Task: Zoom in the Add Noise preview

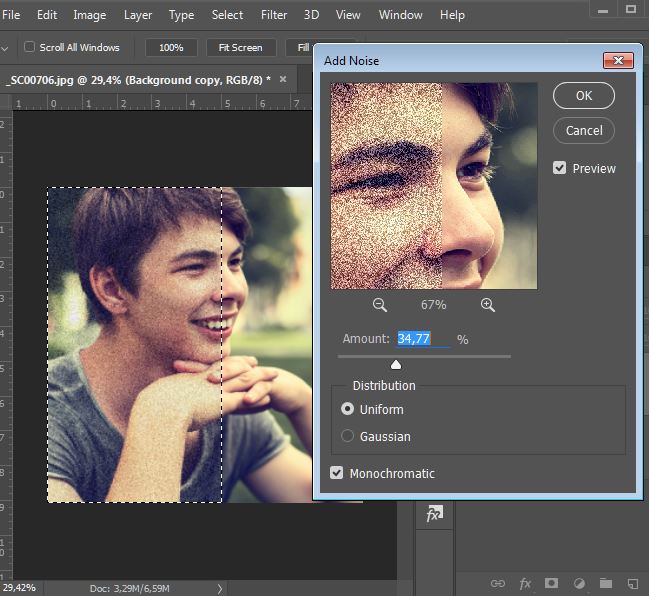Action: click(488, 305)
